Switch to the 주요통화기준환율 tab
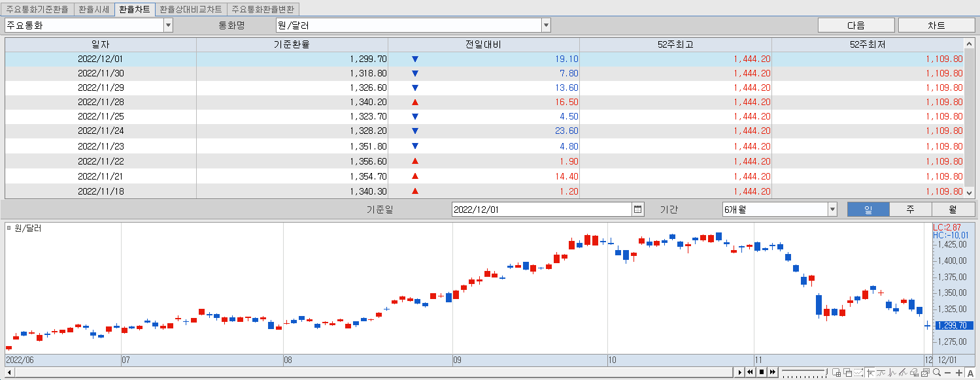 point(37,9)
